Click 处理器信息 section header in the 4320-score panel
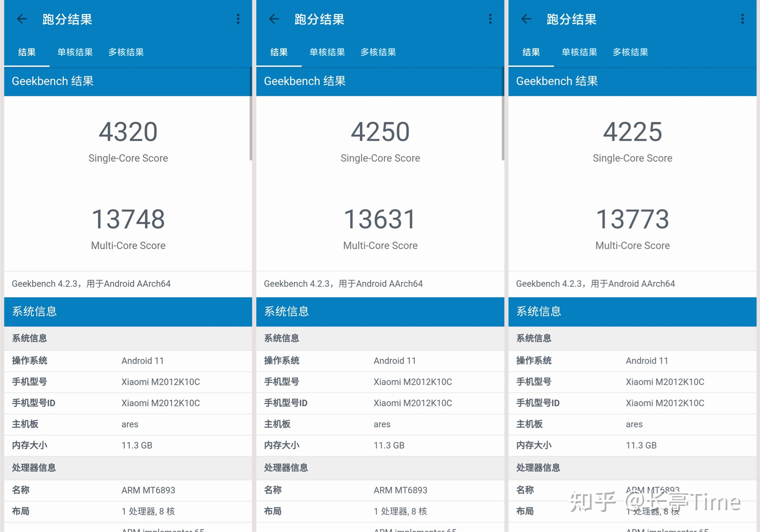Screen dimensions: 760x532 pos(128,468)
